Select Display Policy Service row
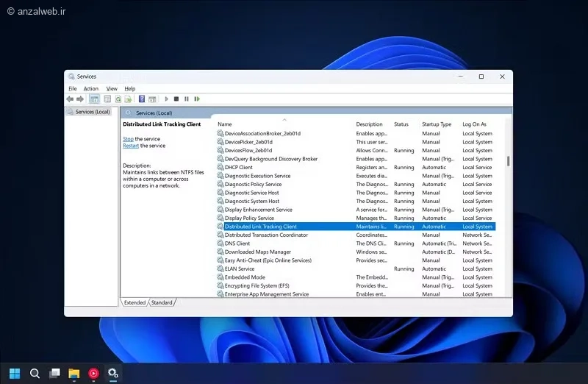The width and height of the screenshot is (588, 384). point(356,218)
